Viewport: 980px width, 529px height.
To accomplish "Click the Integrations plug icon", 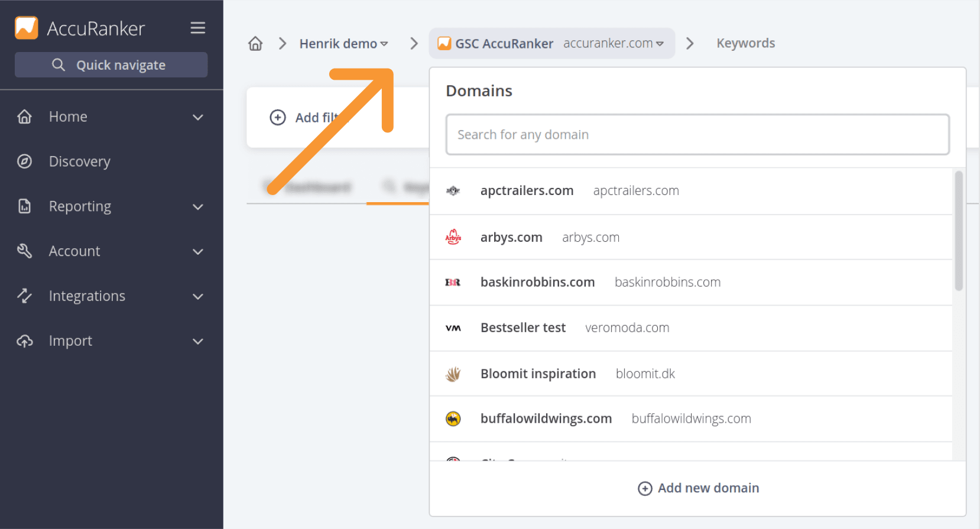I will coord(24,296).
